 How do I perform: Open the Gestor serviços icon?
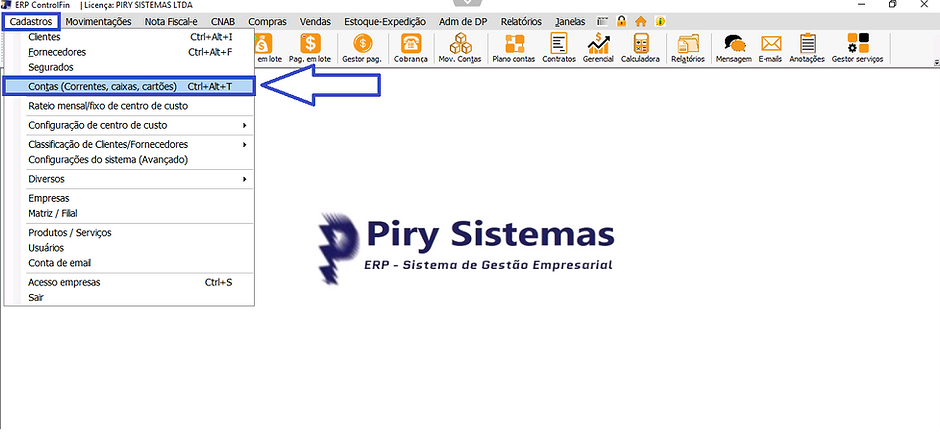857,48
